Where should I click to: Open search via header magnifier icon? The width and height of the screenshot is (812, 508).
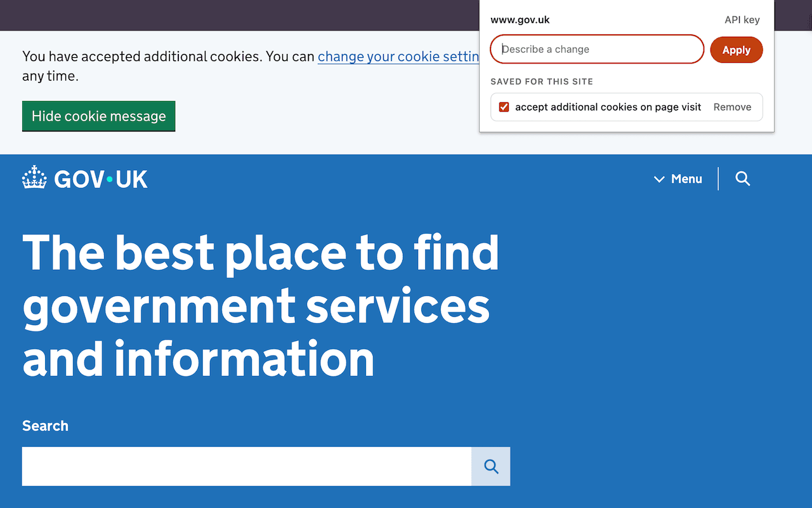coord(743,178)
